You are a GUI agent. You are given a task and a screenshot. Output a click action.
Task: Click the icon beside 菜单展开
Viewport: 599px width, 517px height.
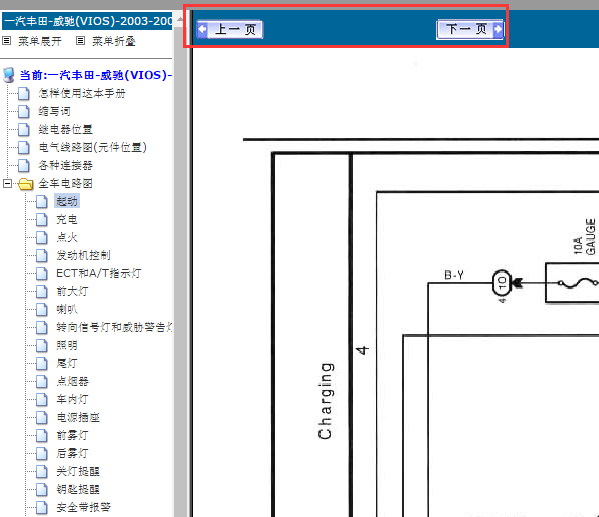(x=6, y=41)
